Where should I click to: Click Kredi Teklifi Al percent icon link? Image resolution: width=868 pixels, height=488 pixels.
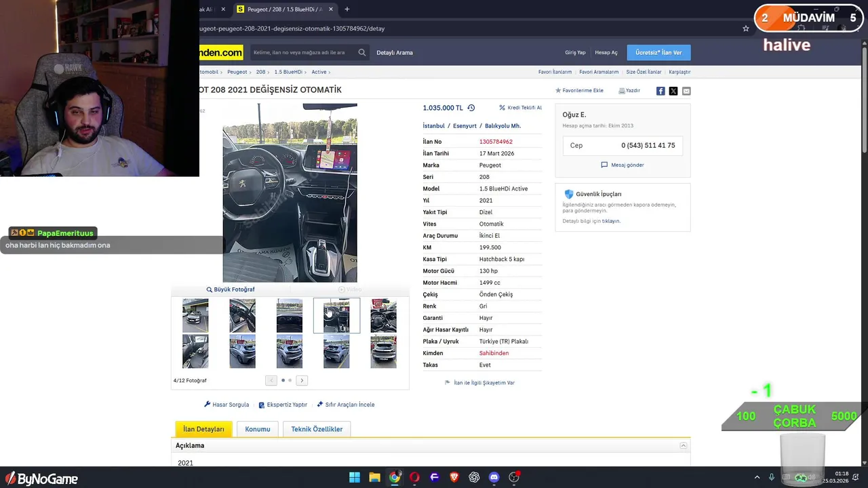tap(520, 108)
